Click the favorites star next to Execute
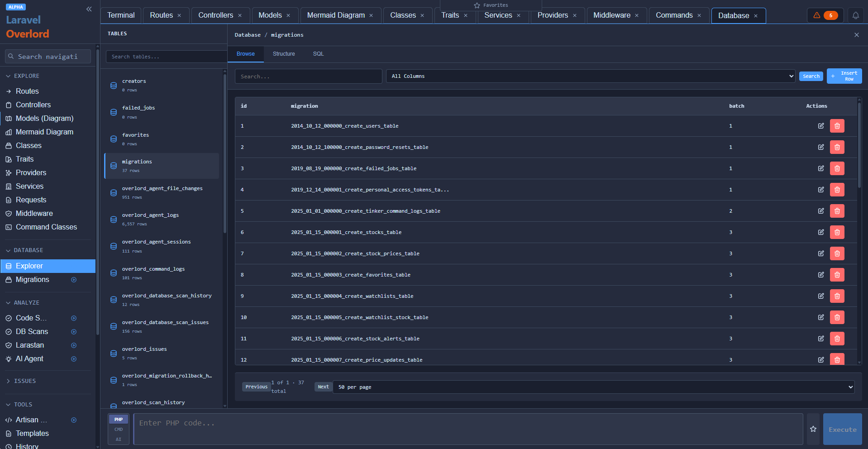The image size is (868, 449). (813, 429)
